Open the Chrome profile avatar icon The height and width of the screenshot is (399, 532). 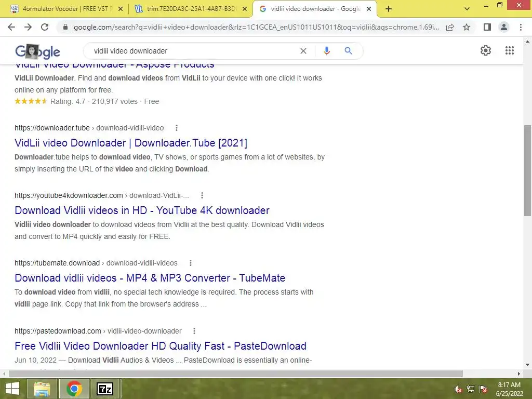(504, 27)
